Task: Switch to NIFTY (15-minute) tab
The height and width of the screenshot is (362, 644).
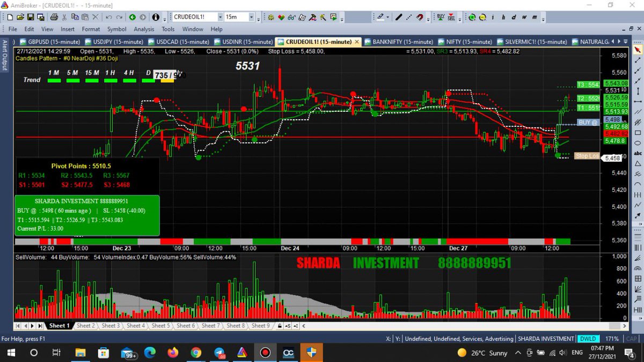Action: pyautogui.click(x=465, y=41)
